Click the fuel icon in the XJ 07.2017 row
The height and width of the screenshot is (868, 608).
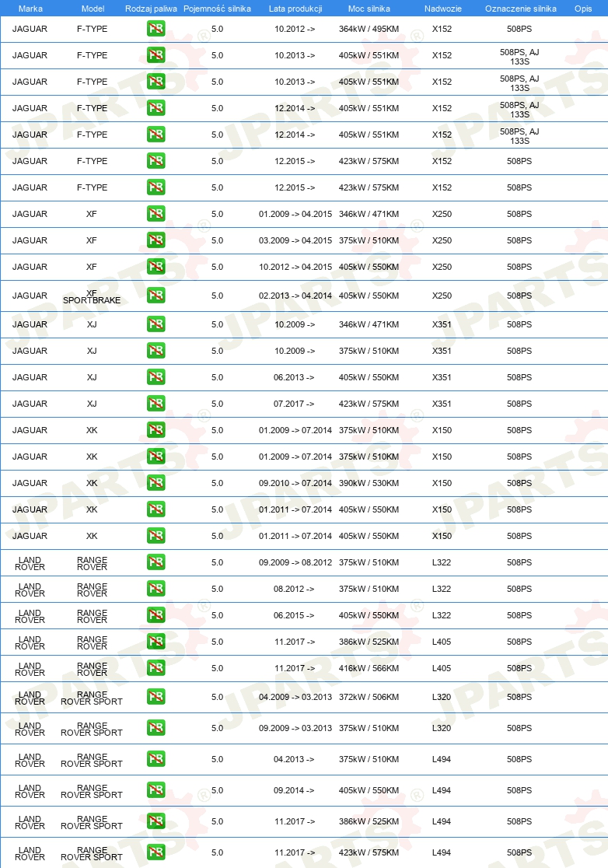pyautogui.click(x=156, y=404)
